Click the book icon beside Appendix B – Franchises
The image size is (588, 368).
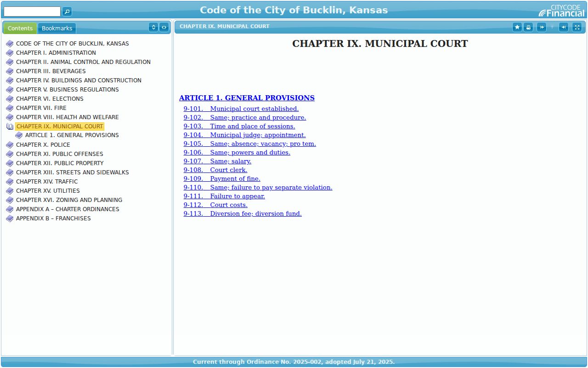pyautogui.click(x=10, y=218)
